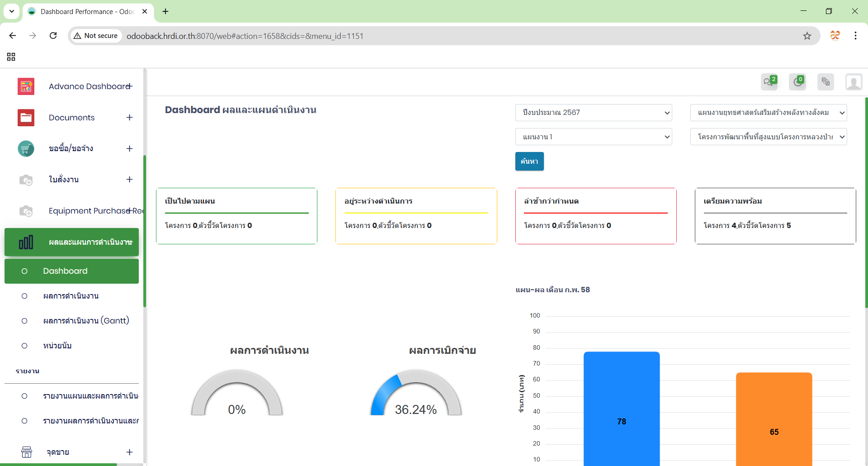The height and width of the screenshot is (466, 868).
Task: Click the user avatar profile icon
Action: pyautogui.click(x=853, y=82)
